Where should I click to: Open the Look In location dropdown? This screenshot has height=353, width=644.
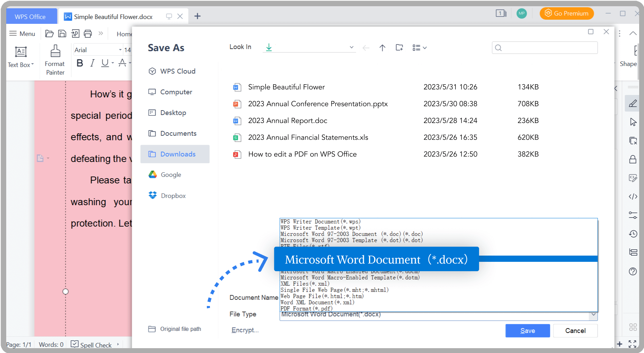[x=351, y=47]
